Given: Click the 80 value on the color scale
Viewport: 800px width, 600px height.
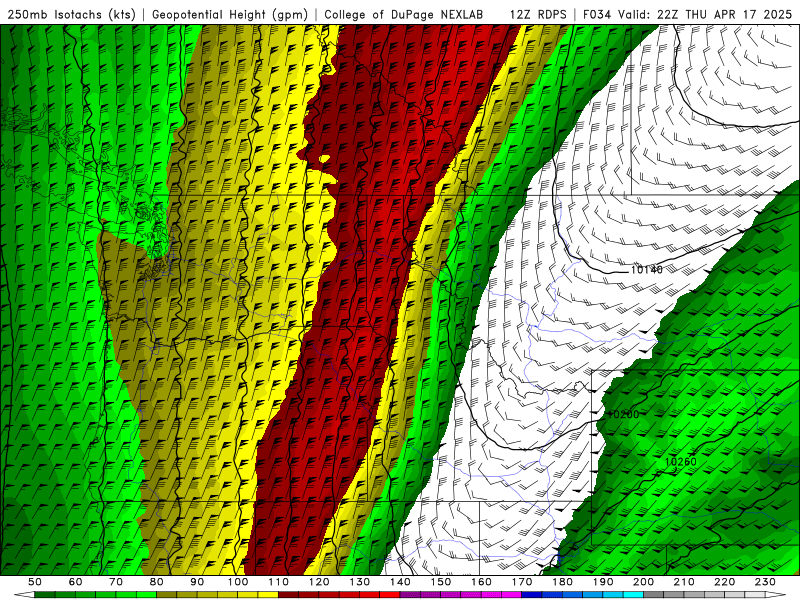Looking at the screenshot, I should (157, 582).
